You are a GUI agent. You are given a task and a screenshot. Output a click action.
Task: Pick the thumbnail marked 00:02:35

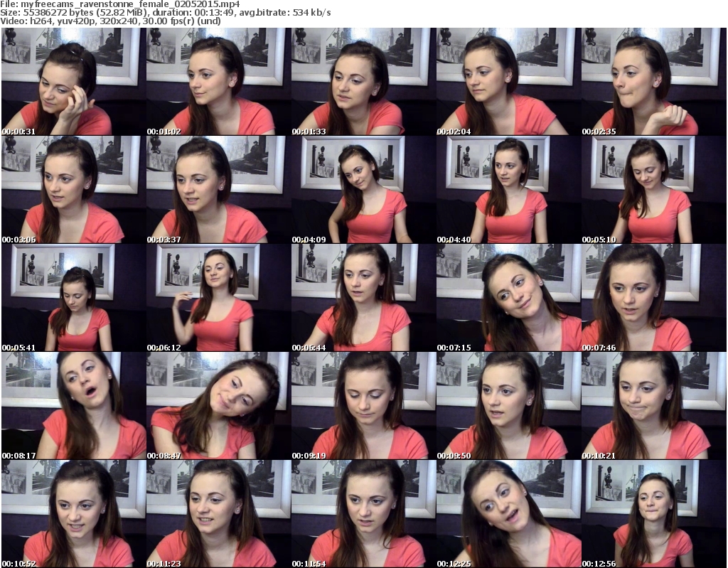654,82
